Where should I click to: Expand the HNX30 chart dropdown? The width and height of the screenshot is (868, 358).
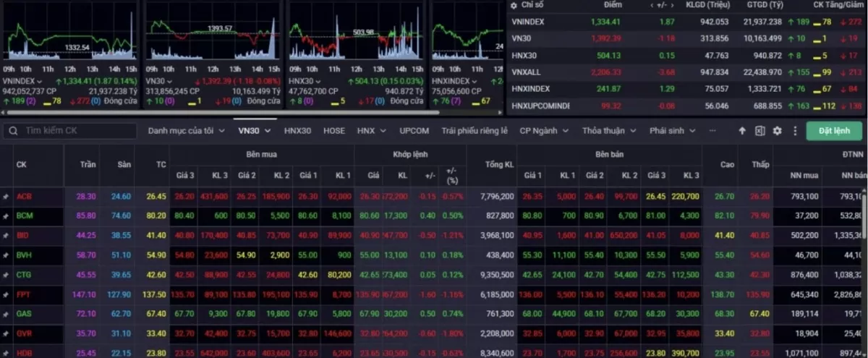click(x=318, y=82)
